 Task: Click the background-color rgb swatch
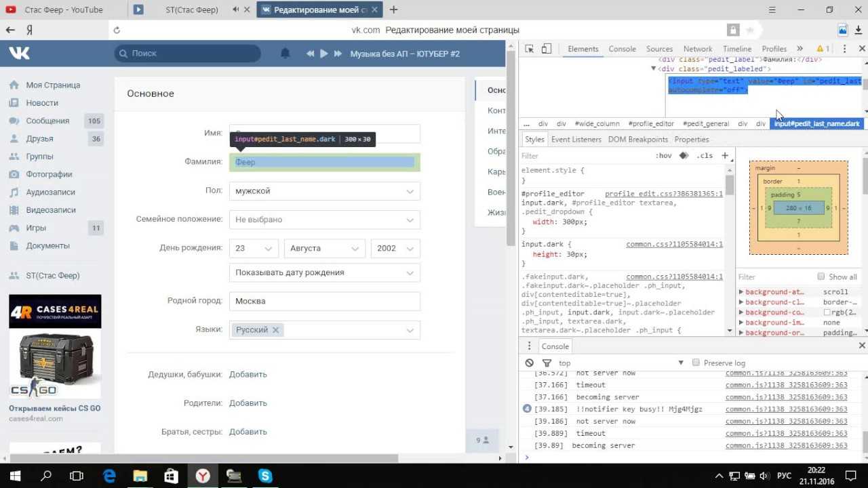tap(827, 312)
